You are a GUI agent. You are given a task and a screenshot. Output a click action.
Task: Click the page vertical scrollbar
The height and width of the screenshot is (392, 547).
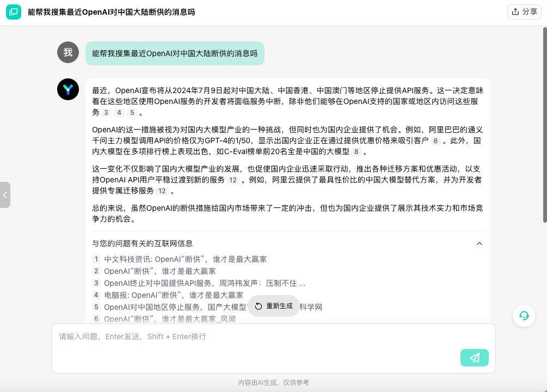[x=545, y=125]
